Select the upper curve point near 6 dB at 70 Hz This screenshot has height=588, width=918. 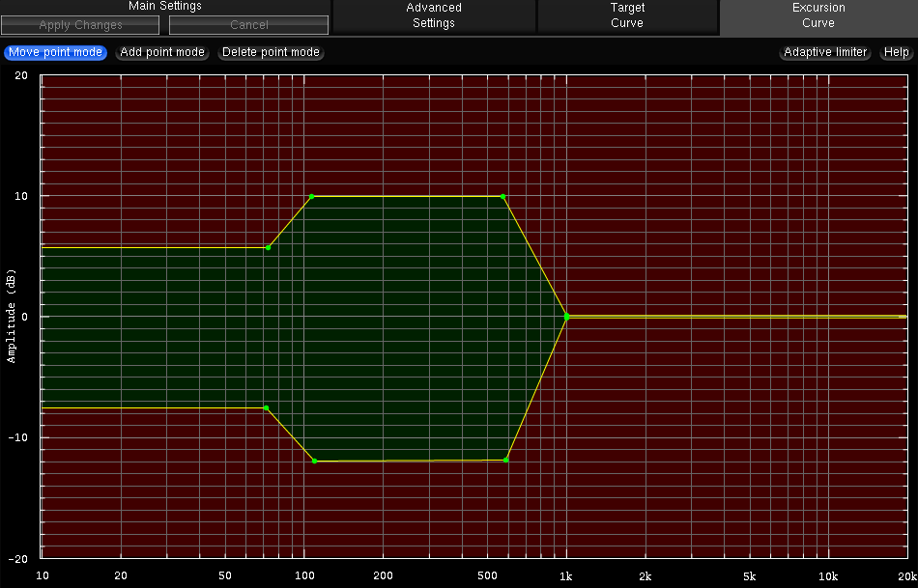click(268, 248)
